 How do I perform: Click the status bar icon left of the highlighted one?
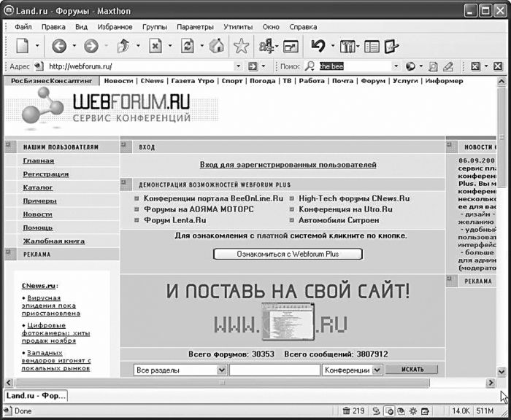click(x=376, y=411)
